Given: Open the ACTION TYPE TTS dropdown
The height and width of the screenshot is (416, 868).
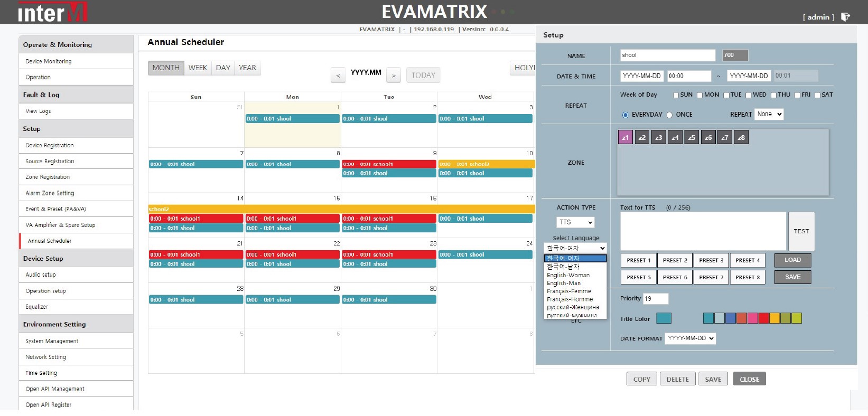Looking at the screenshot, I should (575, 222).
